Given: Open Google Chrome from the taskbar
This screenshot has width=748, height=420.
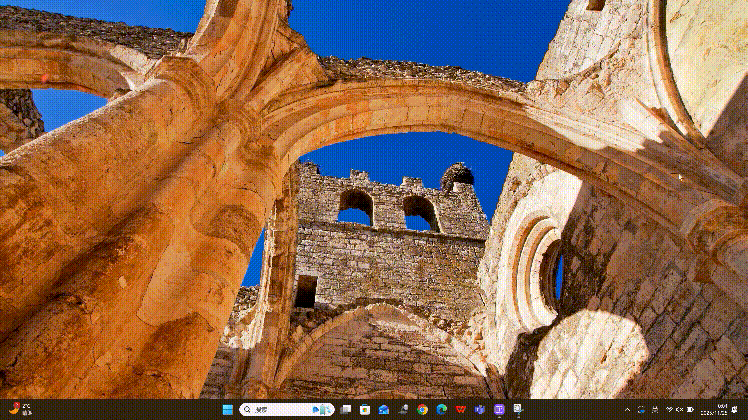Looking at the screenshot, I should (x=423, y=410).
